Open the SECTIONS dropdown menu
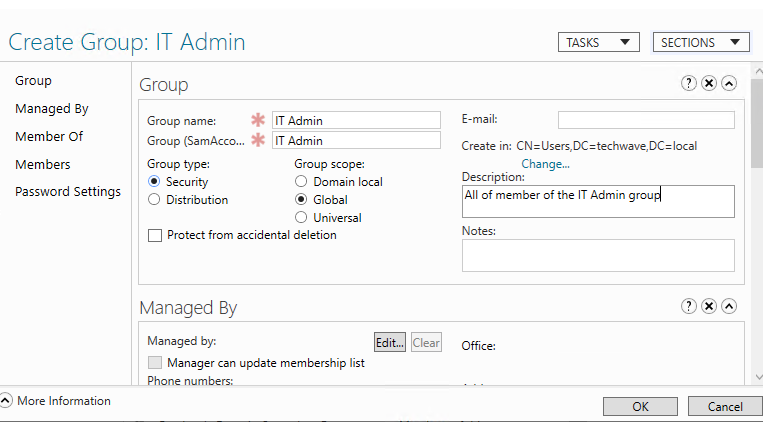 [x=701, y=42]
